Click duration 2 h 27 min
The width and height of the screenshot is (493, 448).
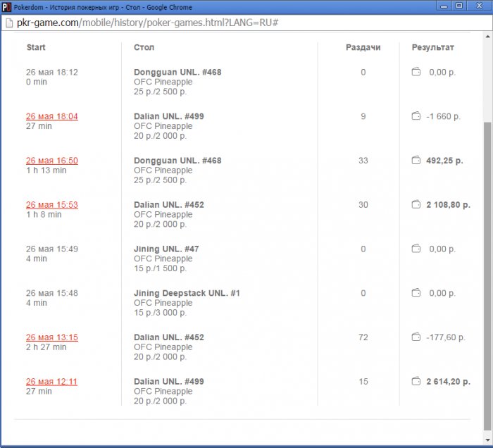pyautogui.click(x=46, y=347)
